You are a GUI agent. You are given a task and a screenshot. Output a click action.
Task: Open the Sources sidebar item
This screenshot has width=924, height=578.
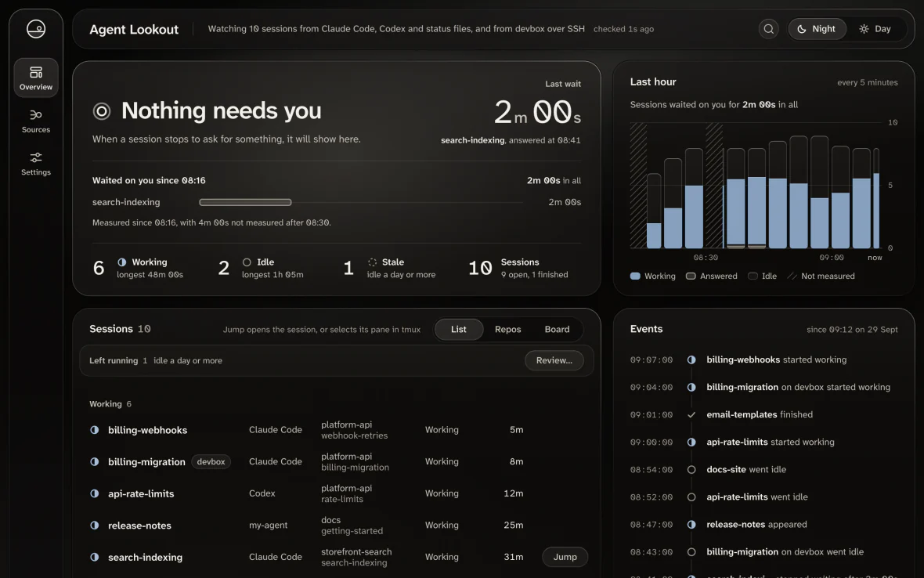(x=36, y=121)
